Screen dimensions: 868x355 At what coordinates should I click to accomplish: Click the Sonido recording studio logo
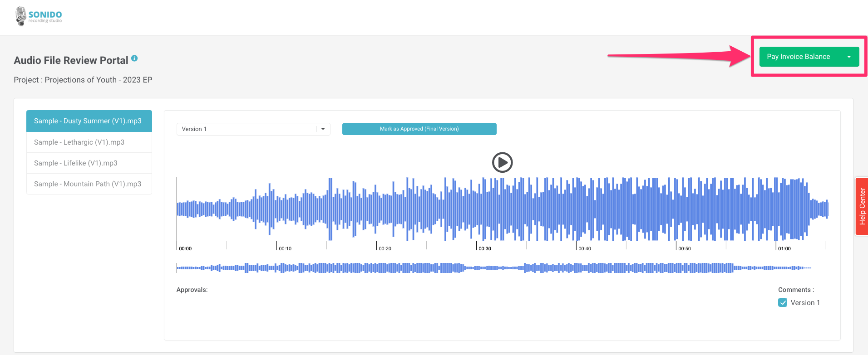tap(39, 16)
